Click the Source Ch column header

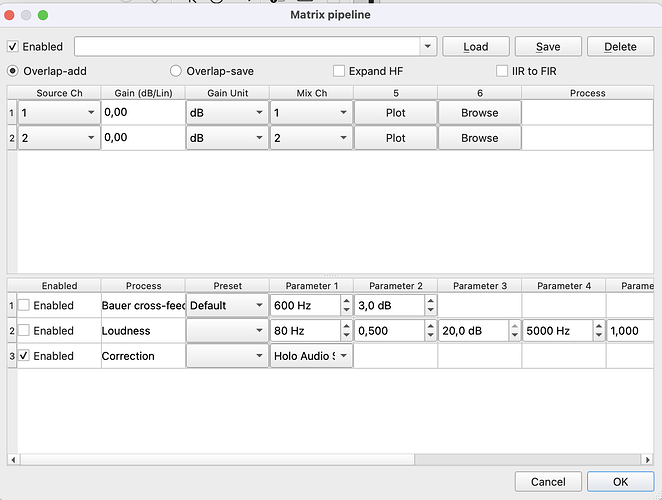click(x=59, y=93)
